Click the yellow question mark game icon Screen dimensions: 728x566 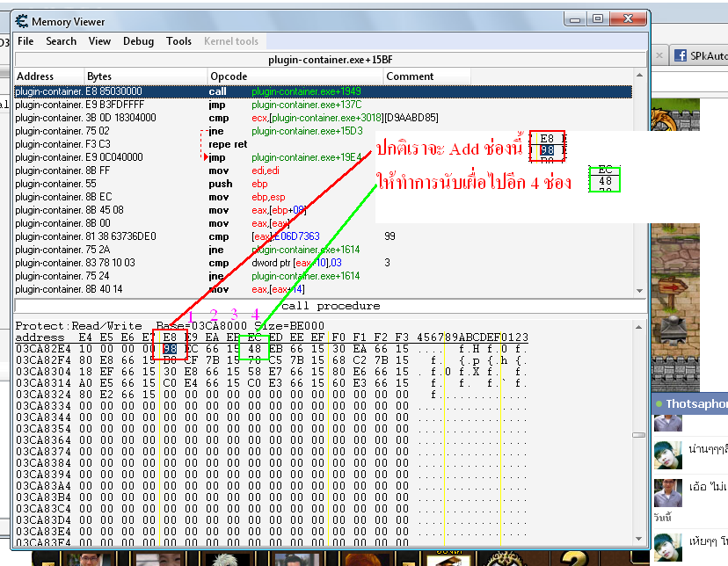tap(575, 558)
